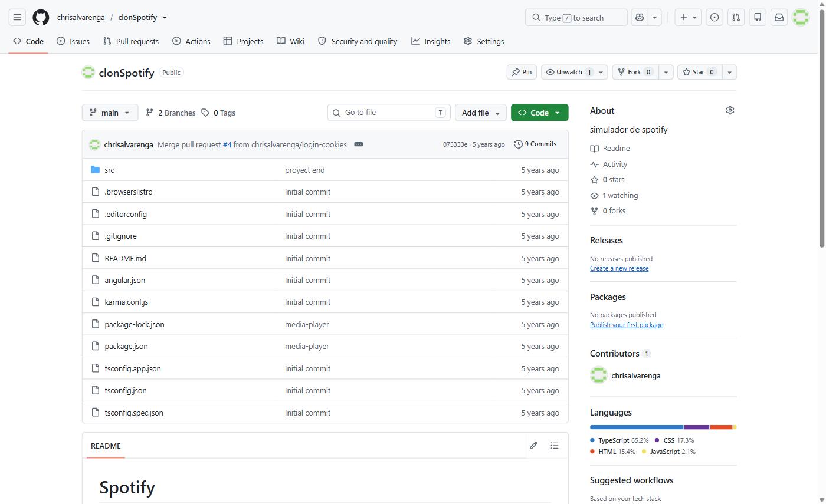Open the Readme link in About

click(x=610, y=149)
